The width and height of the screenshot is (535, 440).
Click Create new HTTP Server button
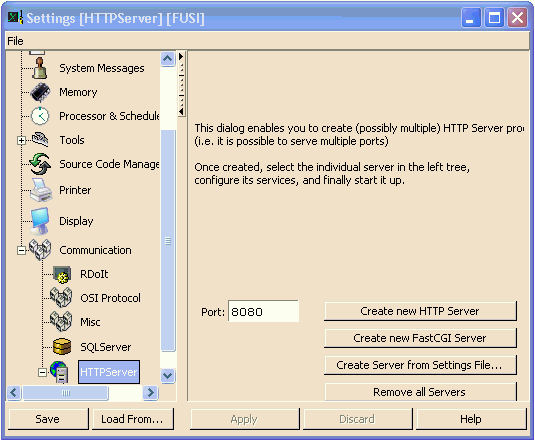point(420,311)
